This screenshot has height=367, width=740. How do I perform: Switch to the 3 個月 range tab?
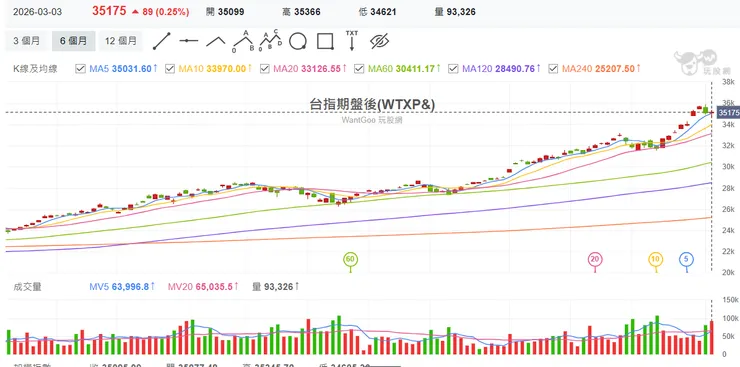[x=26, y=41]
